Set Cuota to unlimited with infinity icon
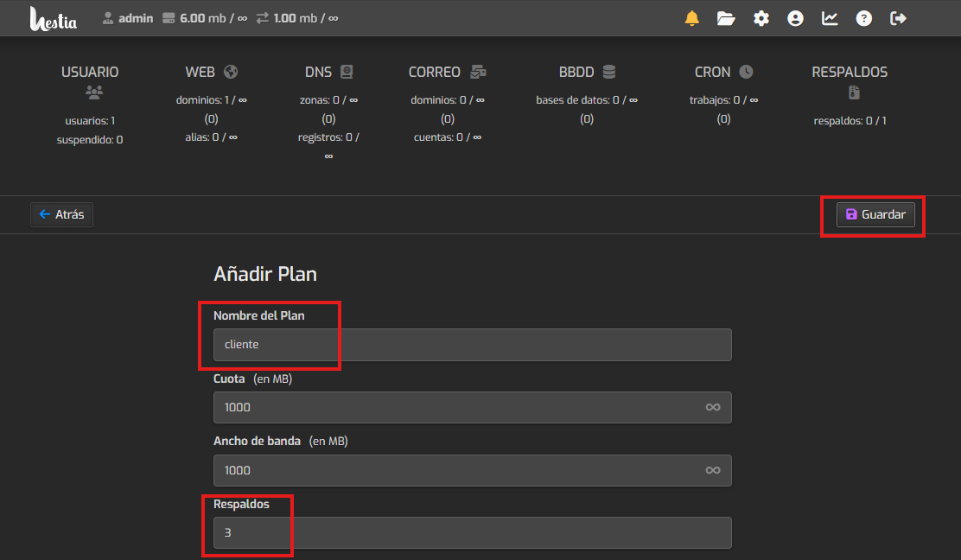961x560 pixels. (712, 407)
